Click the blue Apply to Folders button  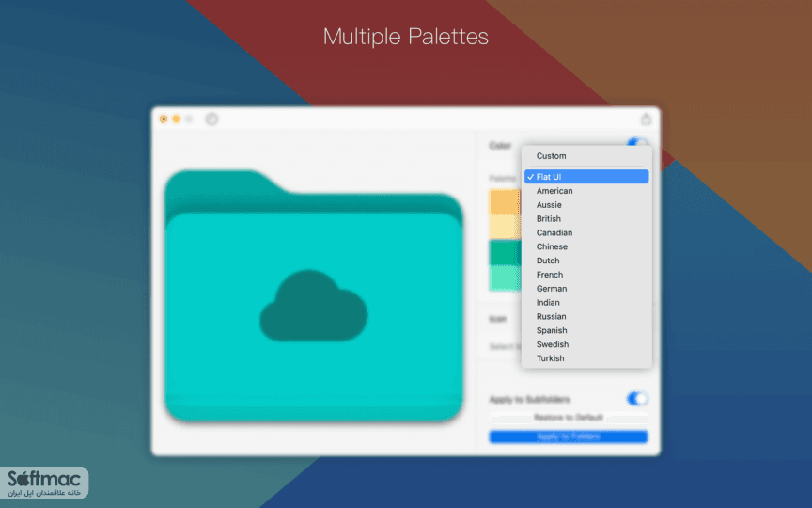click(569, 437)
